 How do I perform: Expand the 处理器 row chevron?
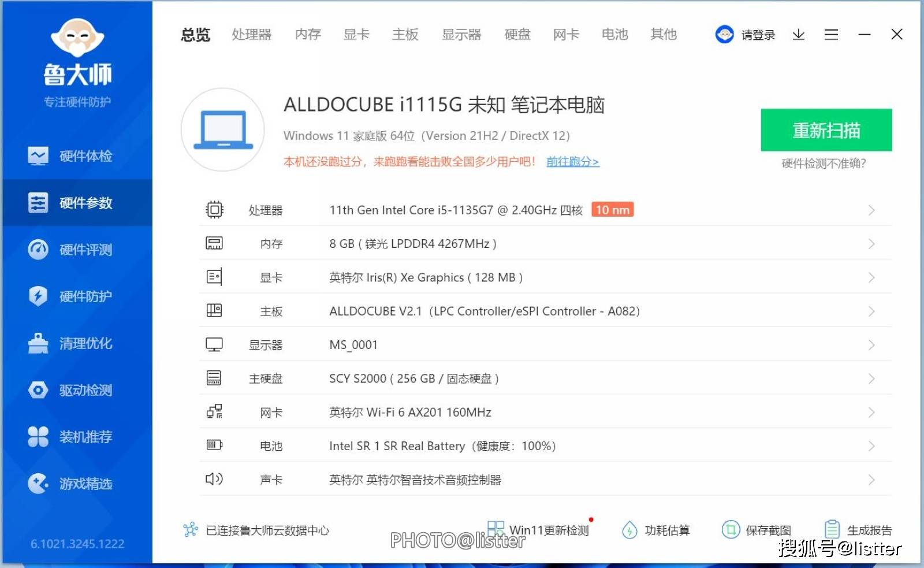click(871, 210)
